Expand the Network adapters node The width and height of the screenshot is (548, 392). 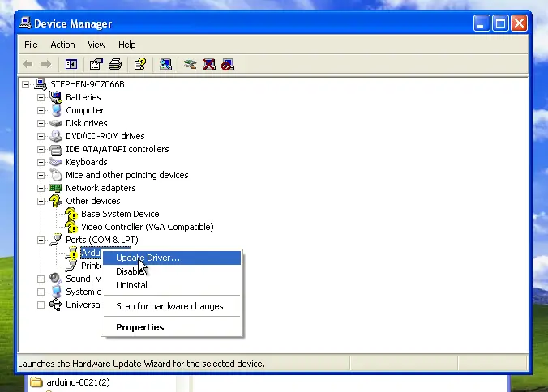coord(41,188)
